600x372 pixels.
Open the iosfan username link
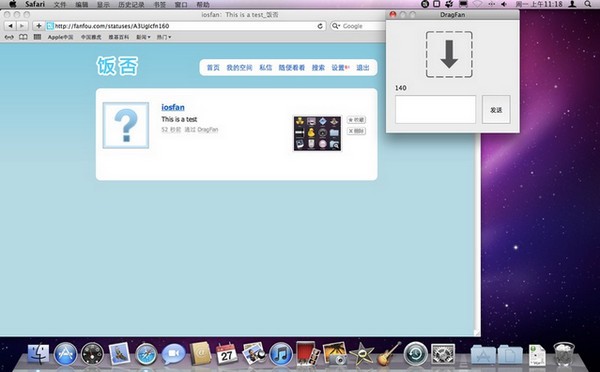(x=173, y=107)
